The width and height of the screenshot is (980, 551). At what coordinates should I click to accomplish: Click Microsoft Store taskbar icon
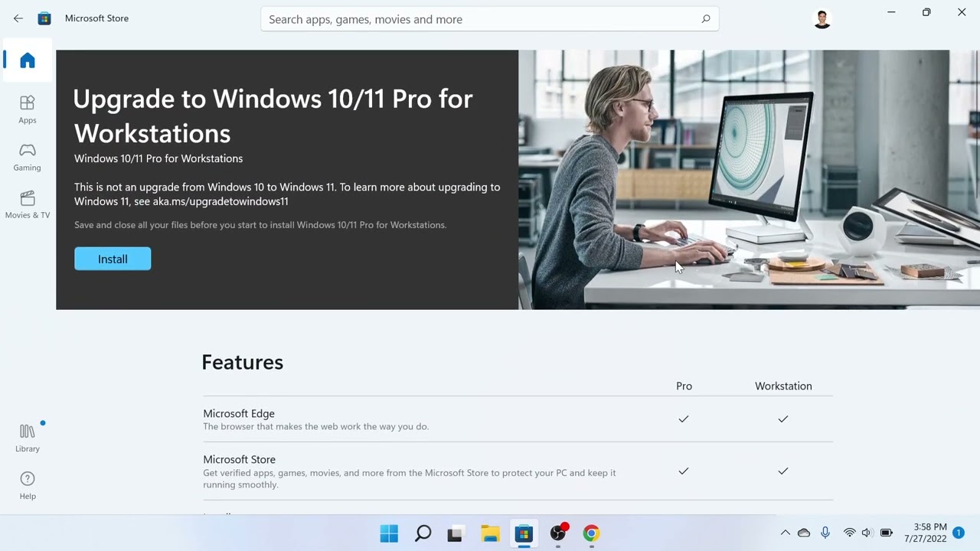coord(524,533)
